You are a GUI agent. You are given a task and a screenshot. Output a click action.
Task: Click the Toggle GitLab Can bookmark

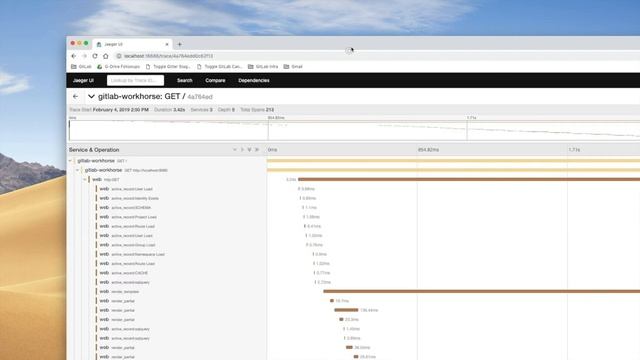point(219,67)
